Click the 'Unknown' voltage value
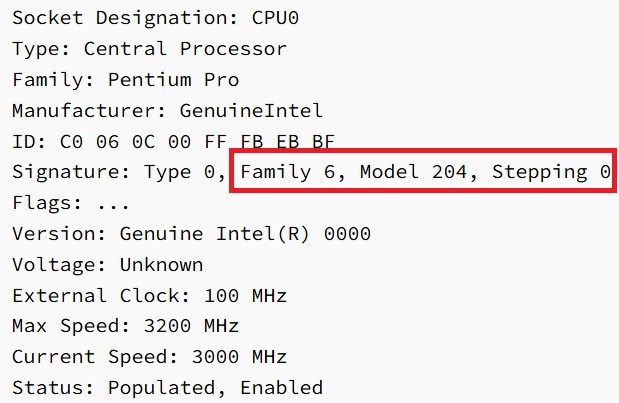This screenshot has height=403, width=619. point(161,265)
